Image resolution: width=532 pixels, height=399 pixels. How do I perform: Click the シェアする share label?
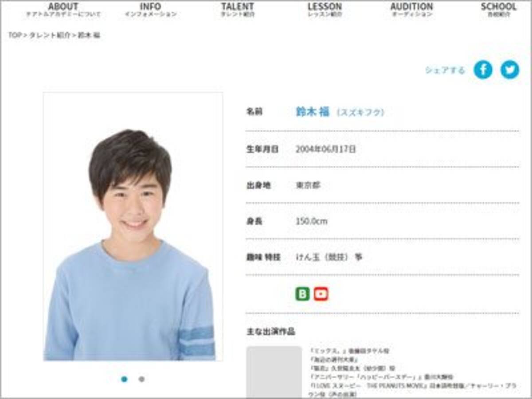[446, 70]
